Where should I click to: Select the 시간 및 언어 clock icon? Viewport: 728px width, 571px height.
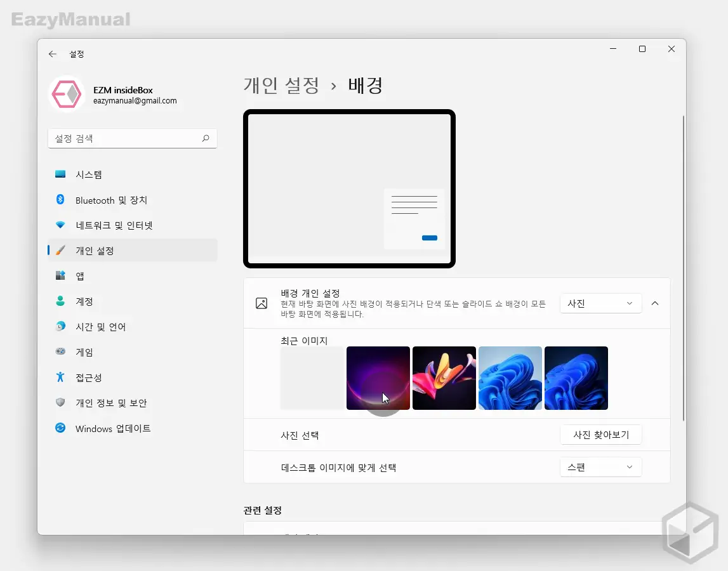(x=60, y=326)
